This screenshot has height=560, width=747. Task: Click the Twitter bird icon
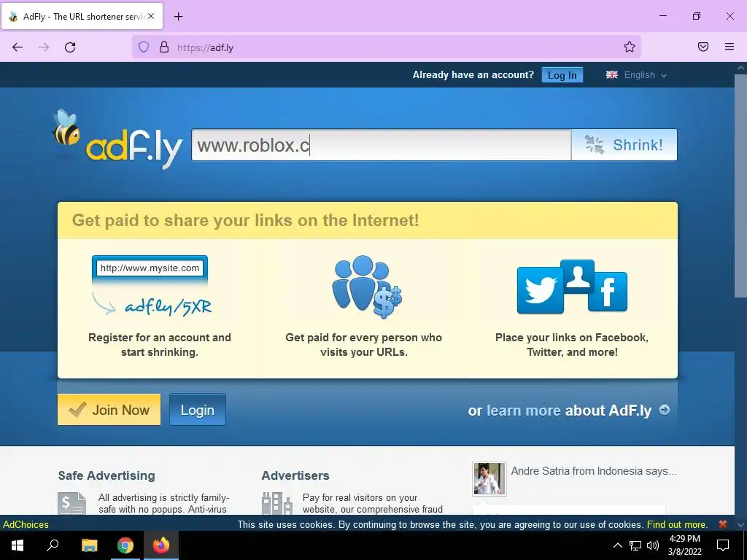[x=541, y=290]
